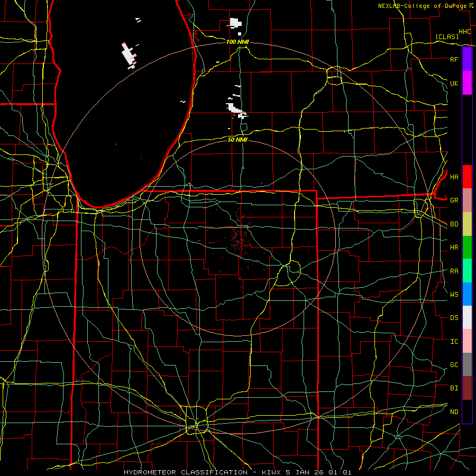Click the 100 NMI range ring label
476x476 pixels.
[237, 42]
